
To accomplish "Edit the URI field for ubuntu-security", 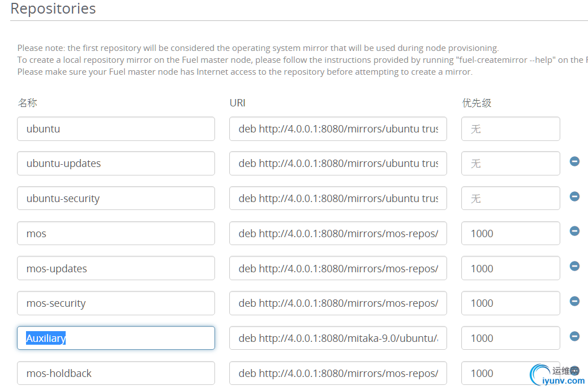I will 338,198.
